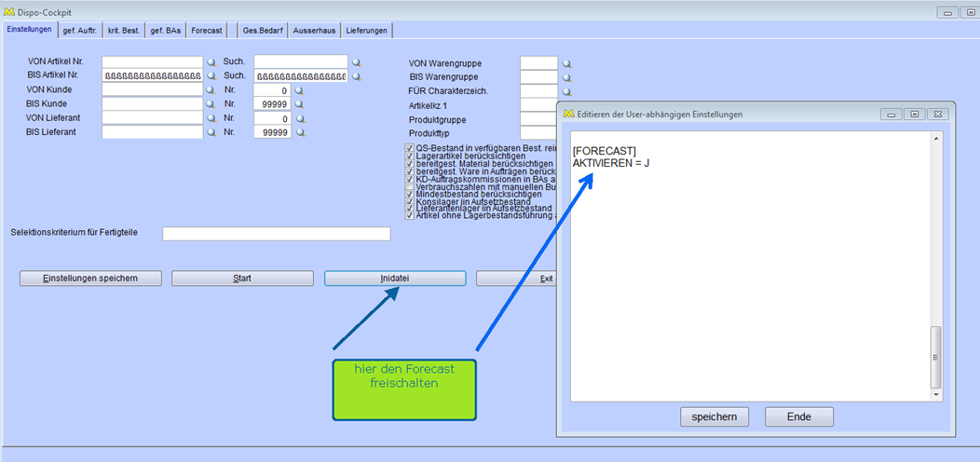
Task: Select the Lieferungen tab
Action: tap(367, 31)
